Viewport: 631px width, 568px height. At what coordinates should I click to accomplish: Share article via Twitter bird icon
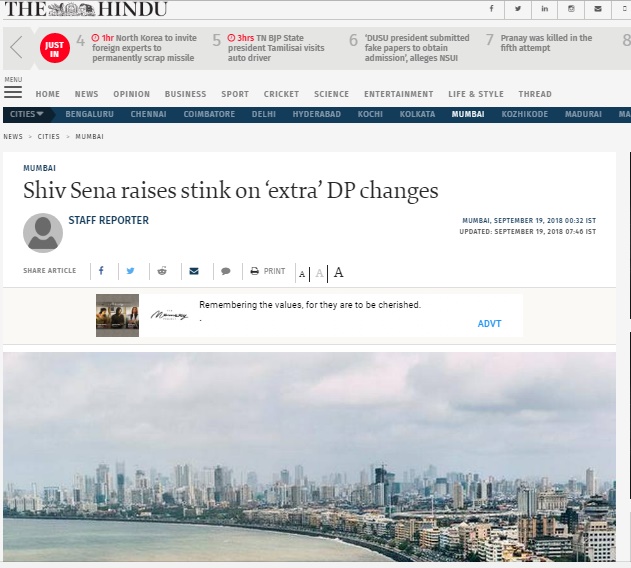coord(130,271)
